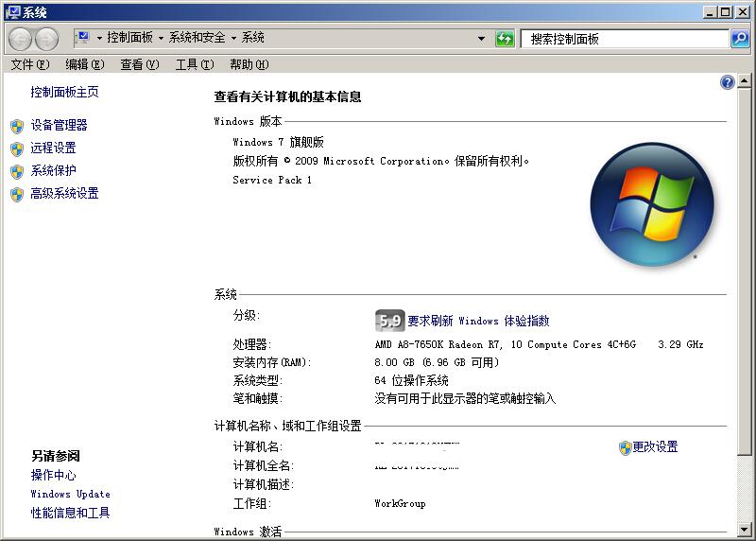756x541 pixels.
Task: Expand dropdown arrow before 控制面板
Action: (x=99, y=38)
